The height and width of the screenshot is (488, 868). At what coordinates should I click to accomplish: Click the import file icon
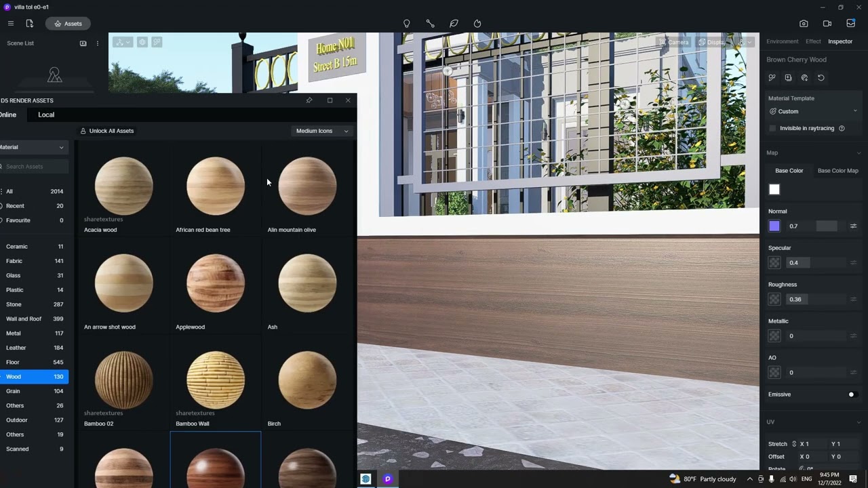29,24
